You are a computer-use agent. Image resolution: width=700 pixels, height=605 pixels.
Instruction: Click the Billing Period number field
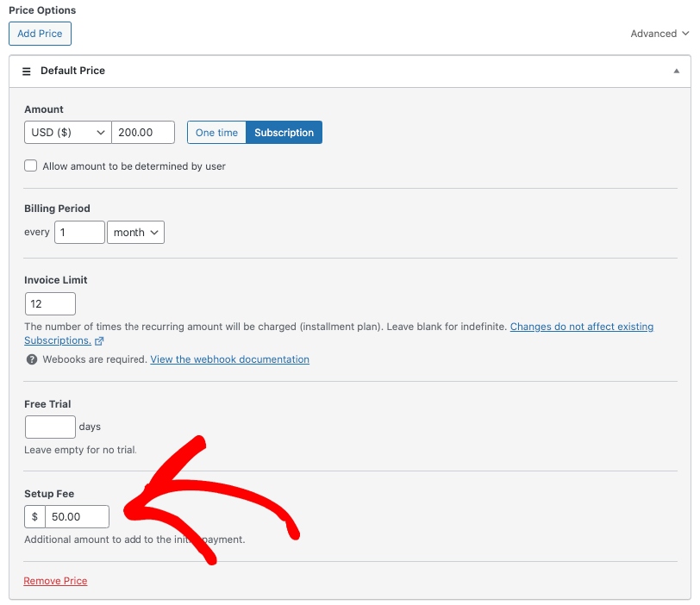tap(79, 233)
